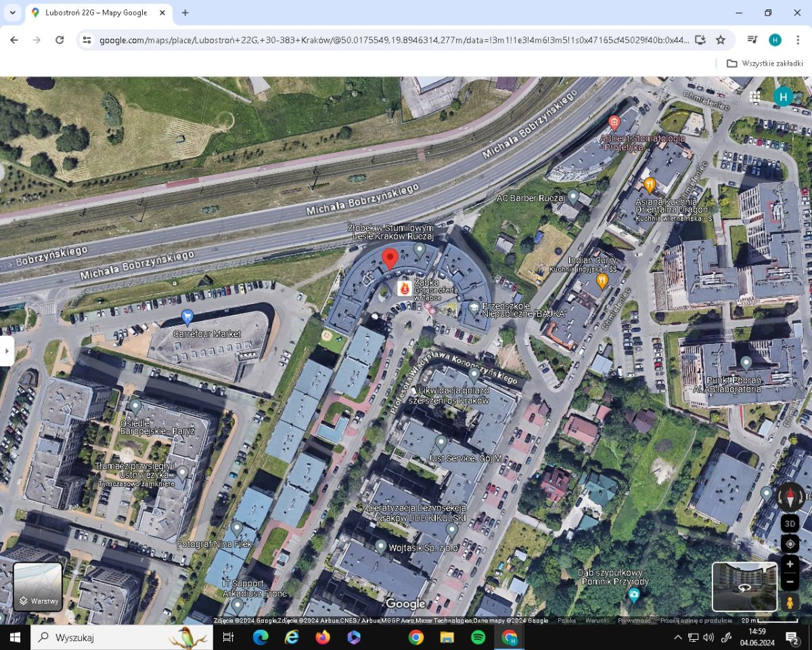The width and height of the screenshot is (812, 650).
Task: Open the Carrefour Market shopping cart marker
Action: [x=187, y=316]
